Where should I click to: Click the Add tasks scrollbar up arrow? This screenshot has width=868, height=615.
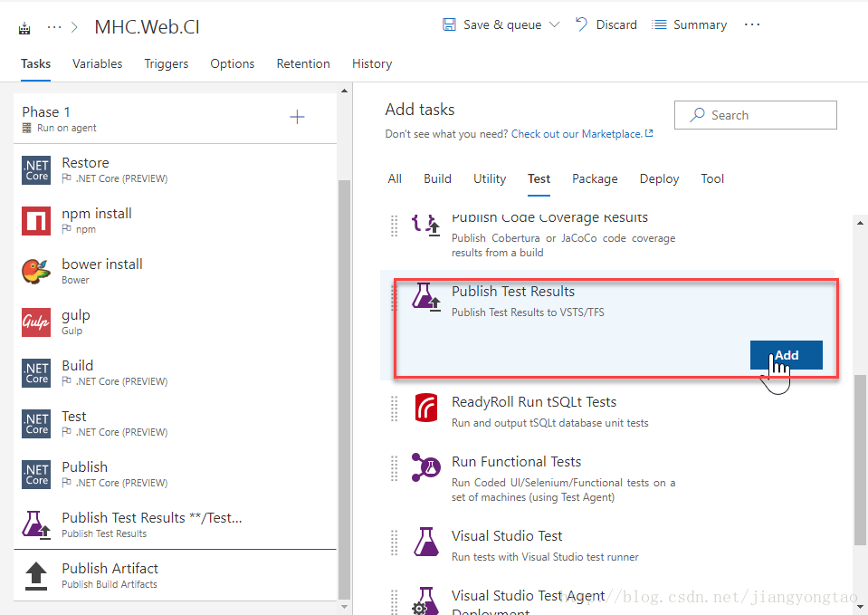point(860,223)
